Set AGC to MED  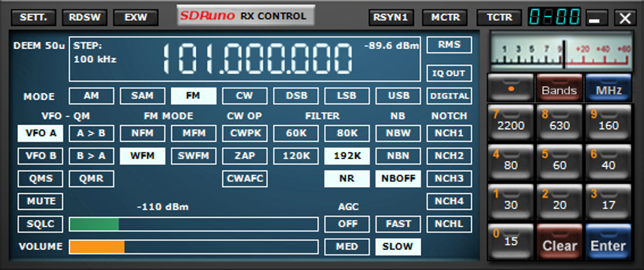click(x=347, y=247)
